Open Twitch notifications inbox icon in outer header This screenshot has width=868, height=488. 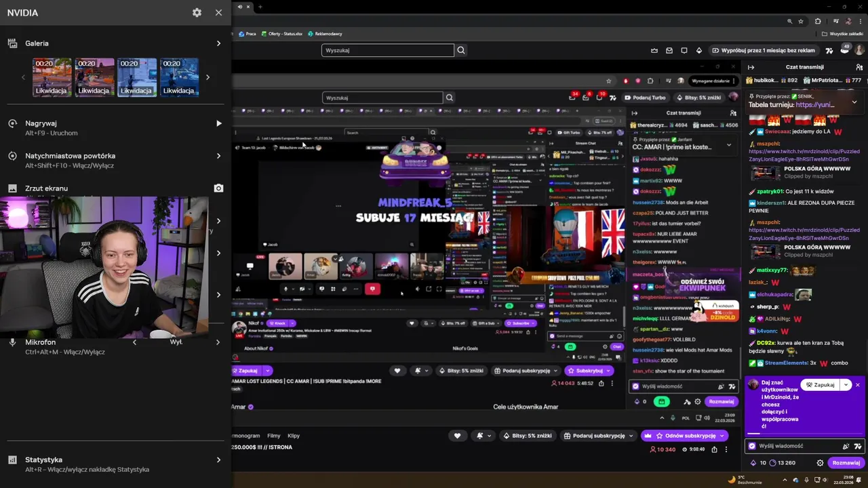point(669,50)
